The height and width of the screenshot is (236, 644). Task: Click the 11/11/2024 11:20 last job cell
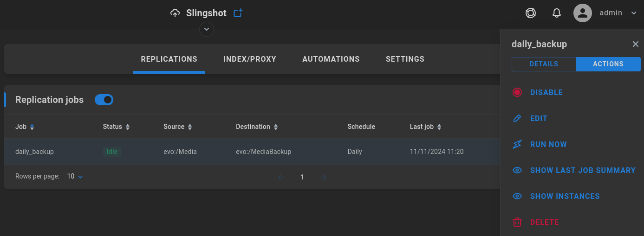point(436,152)
